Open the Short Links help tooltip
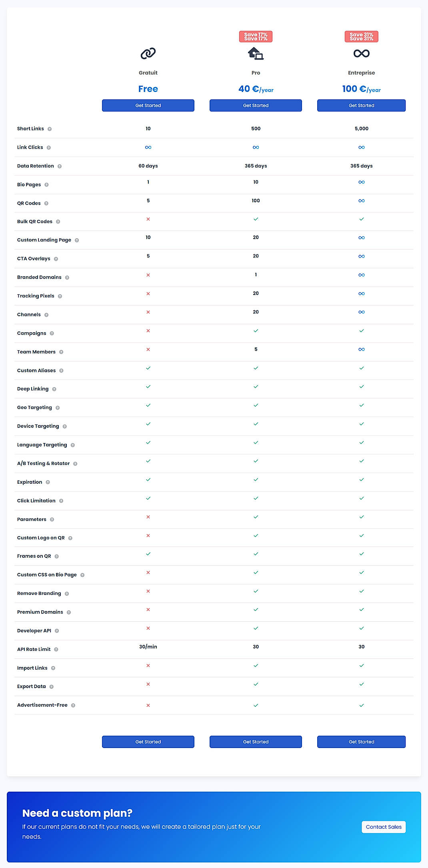428x868 pixels. click(x=50, y=129)
